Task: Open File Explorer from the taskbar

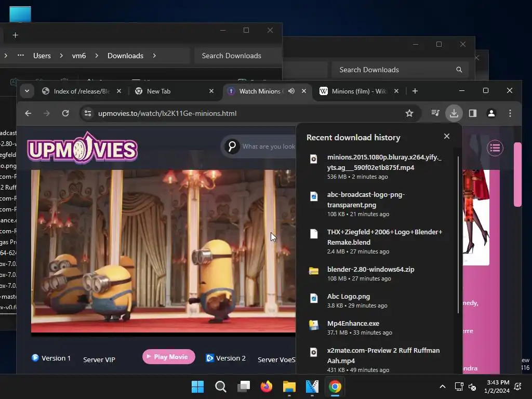Action: pos(289,387)
